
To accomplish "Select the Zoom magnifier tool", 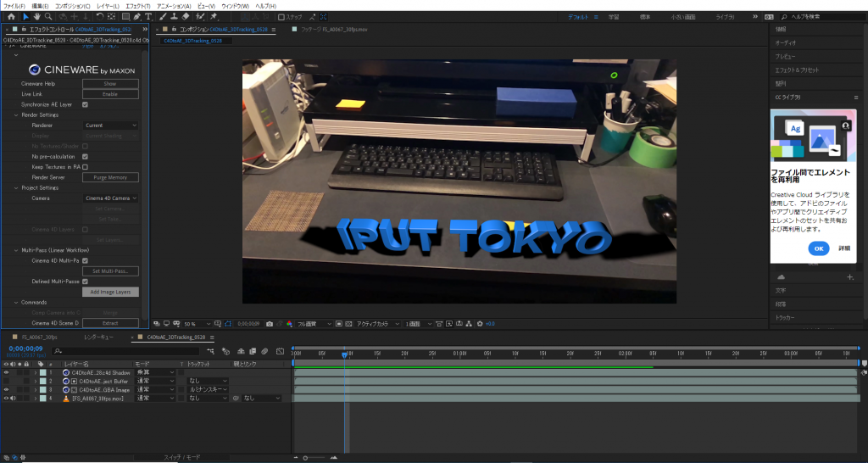I will click(48, 16).
